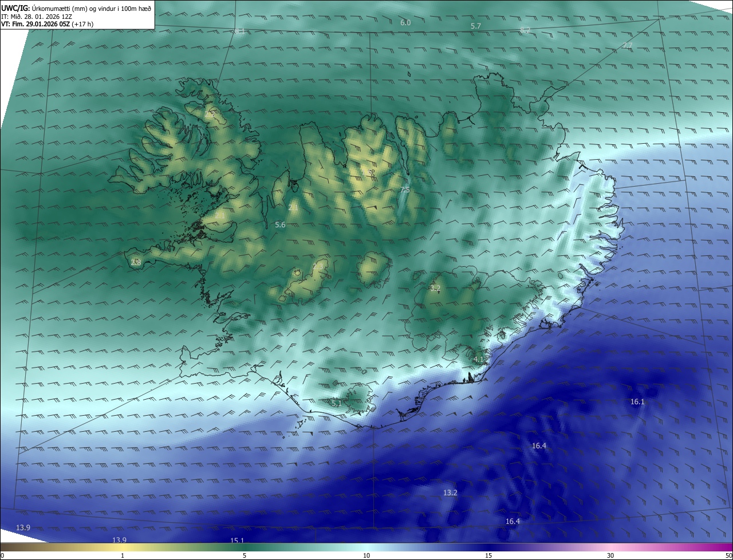This screenshot has width=733, height=560.
Task: Click the 16.1 value over the ocean
Action: (x=637, y=402)
